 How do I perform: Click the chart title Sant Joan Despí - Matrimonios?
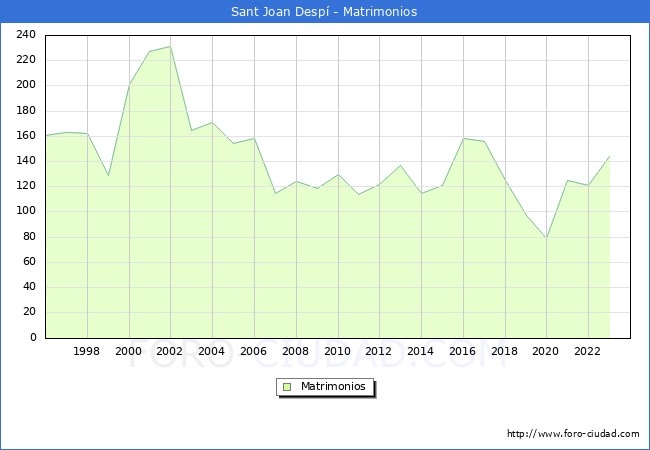324,12
